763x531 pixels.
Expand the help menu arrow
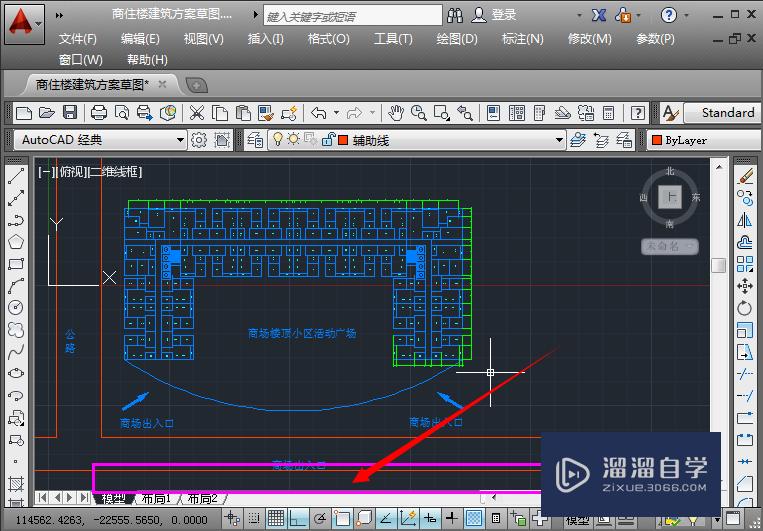686,16
